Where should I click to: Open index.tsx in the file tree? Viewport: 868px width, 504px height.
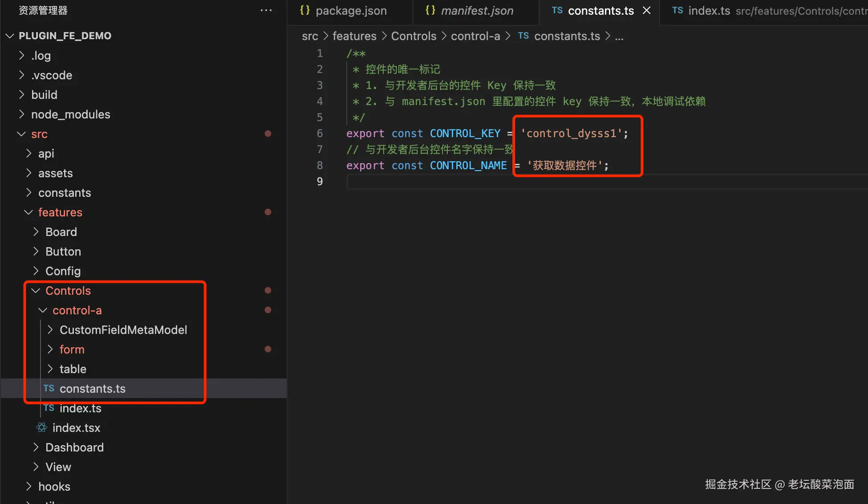[76, 428]
